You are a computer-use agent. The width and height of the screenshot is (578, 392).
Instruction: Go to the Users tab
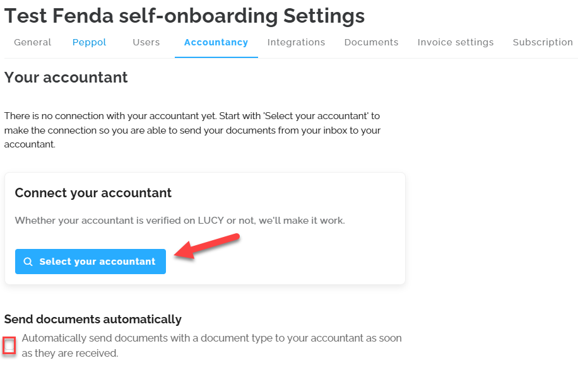pos(146,42)
